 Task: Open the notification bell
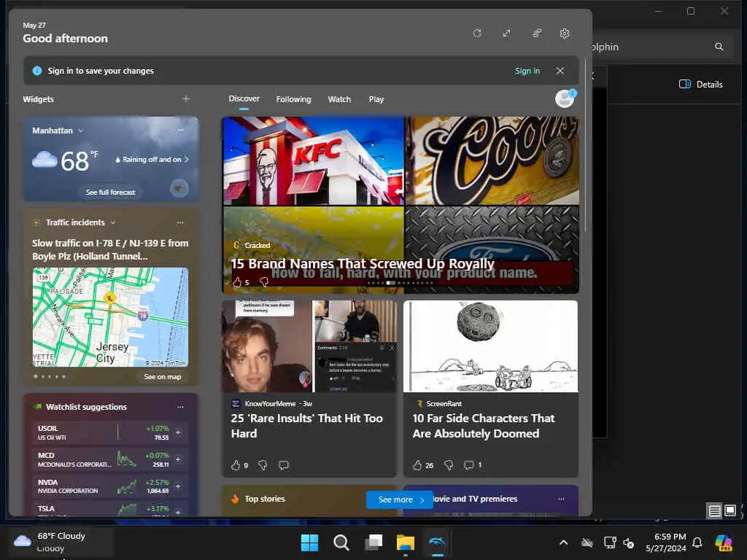click(697, 542)
